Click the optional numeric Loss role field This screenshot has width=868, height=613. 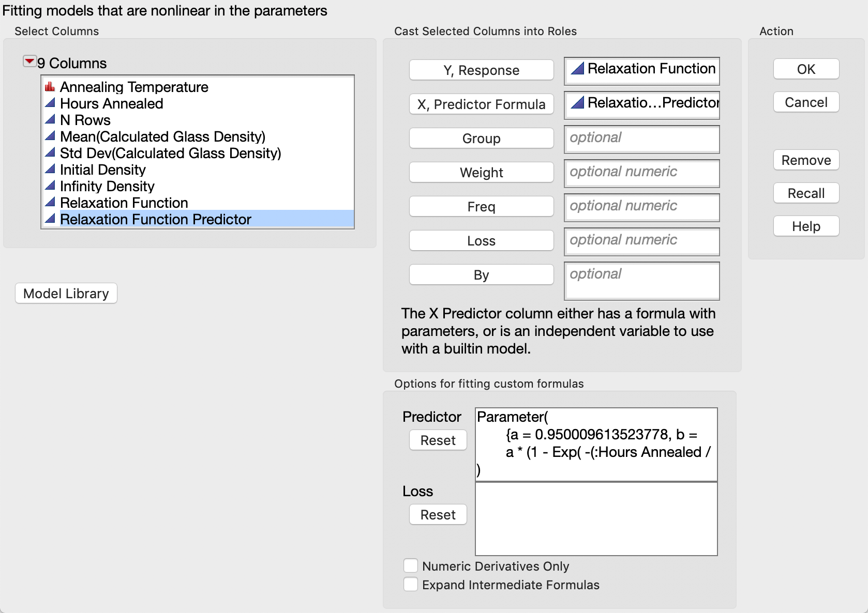click(x=641, y=241)
